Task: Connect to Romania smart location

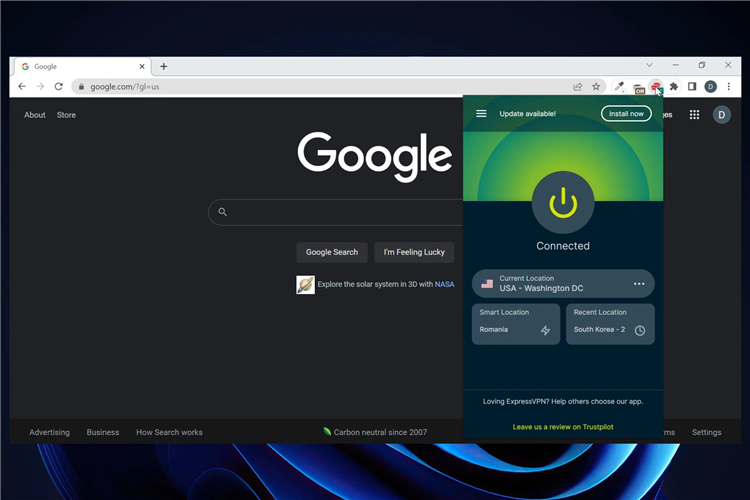Action: coord(516,324)
